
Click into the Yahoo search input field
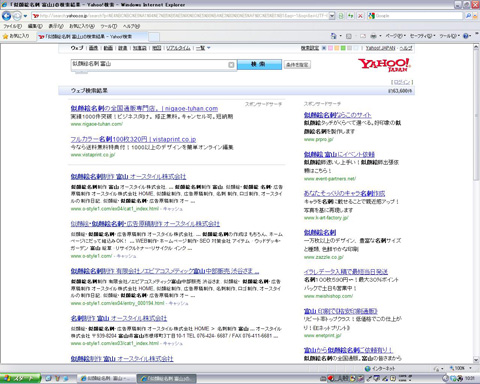[x=149, y=64]
